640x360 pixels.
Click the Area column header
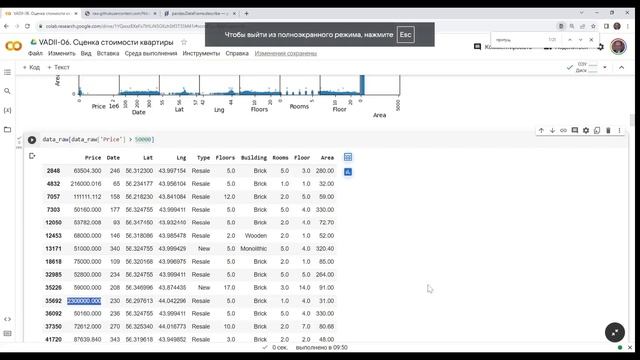point(327,158)
